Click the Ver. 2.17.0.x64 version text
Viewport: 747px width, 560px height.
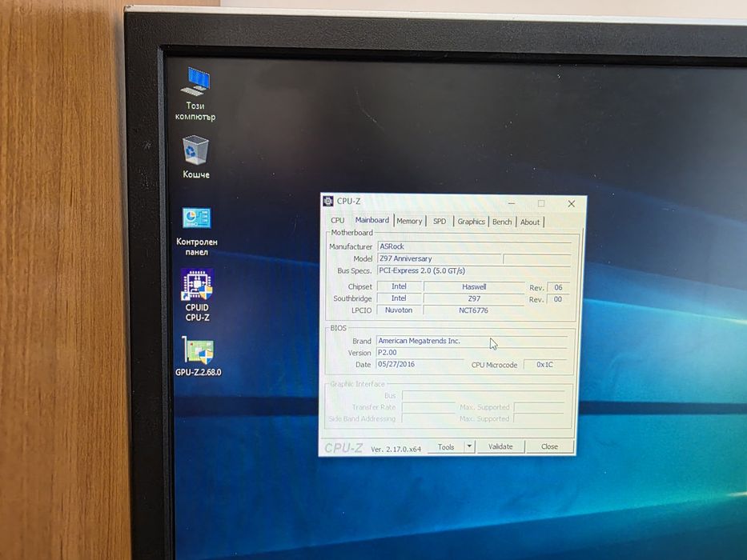click(396, 449)
